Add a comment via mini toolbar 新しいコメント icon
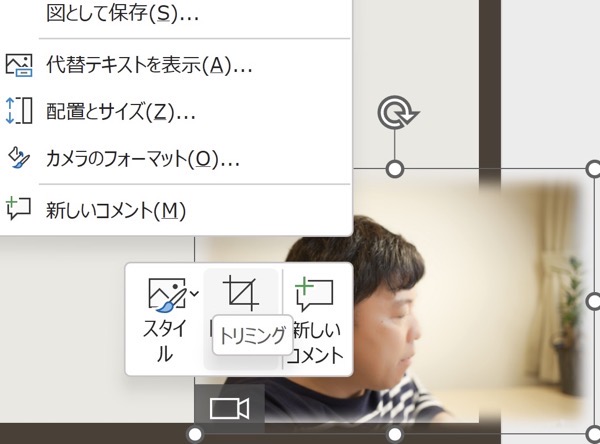The image size is (600, 444). [314, 294]
